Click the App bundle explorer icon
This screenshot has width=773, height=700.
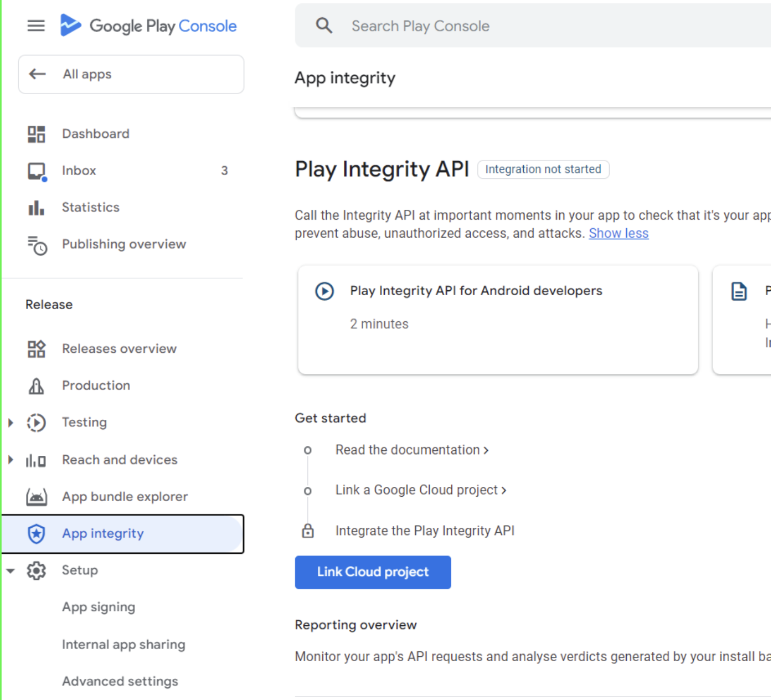37,497
